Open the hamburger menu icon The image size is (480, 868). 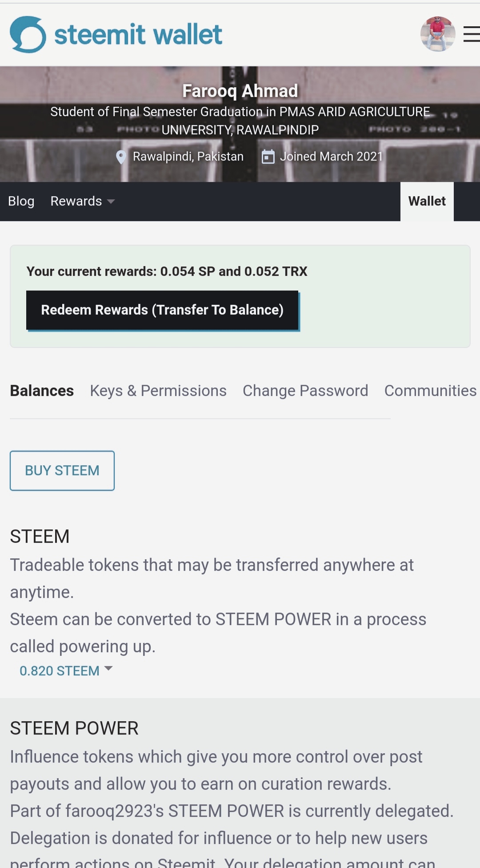point(472,34)
